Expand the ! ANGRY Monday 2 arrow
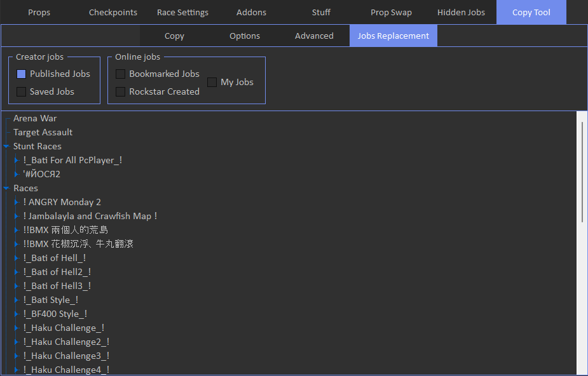Image resolution: width=588 pixels, height=376 pixels. pos(17,202)
